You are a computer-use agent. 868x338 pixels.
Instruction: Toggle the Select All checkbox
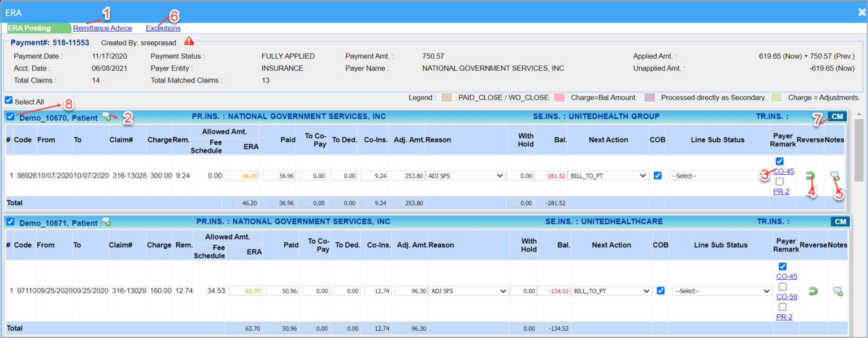(x=8, y=100)
